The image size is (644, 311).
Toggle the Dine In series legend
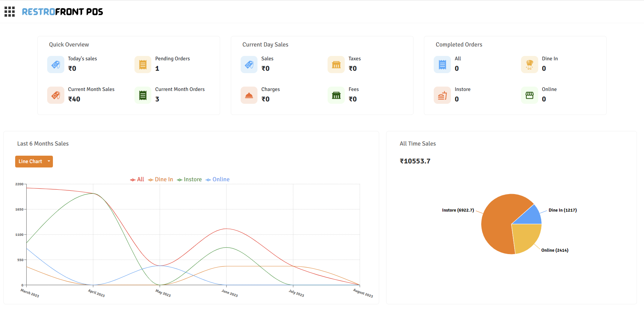[160, 180]
